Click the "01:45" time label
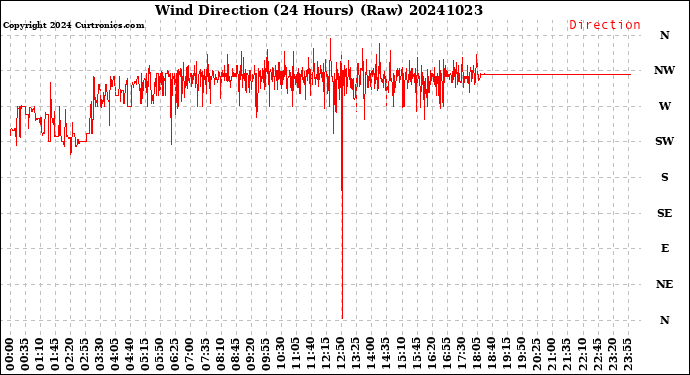This screenshot has height=375, width=690. point(55,354)
